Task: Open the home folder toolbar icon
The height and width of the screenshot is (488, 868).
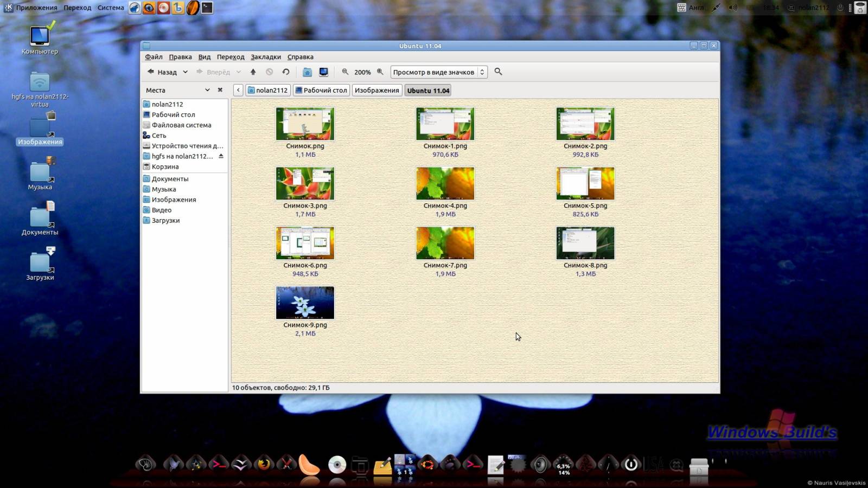Action: tap(307, 72)
